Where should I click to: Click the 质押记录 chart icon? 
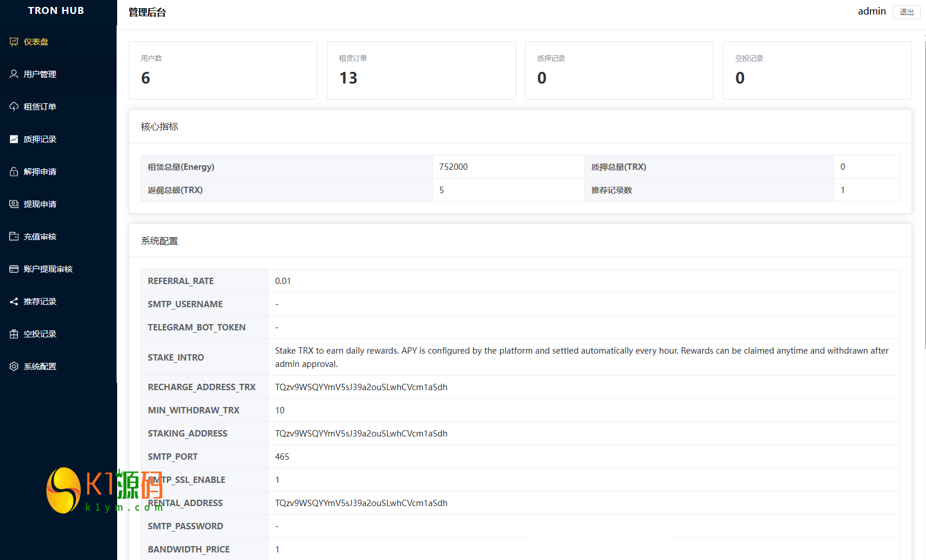click(x=14, y=139)
